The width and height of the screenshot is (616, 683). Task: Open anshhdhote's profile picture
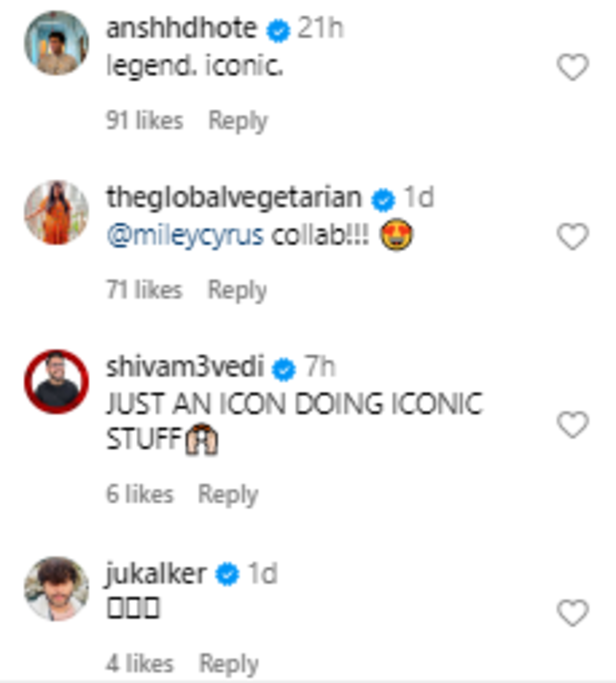(x=56, y=43)
